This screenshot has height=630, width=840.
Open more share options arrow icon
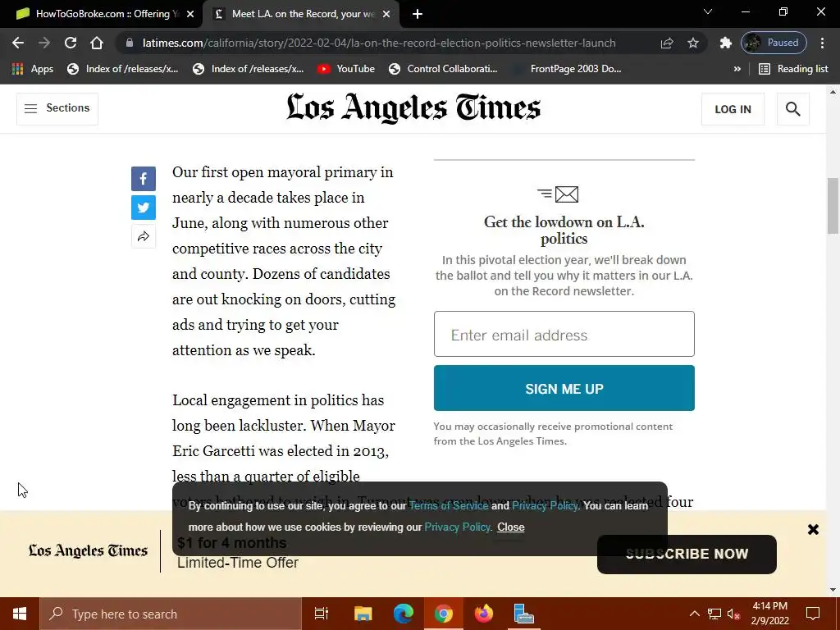click(144, 237)
